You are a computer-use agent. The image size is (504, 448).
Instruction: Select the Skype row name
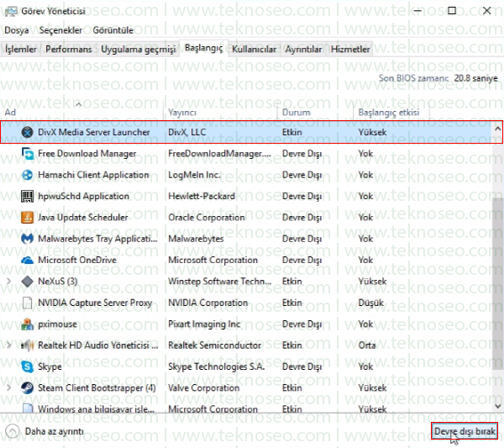pyautogui.click(x=50, y=367)
